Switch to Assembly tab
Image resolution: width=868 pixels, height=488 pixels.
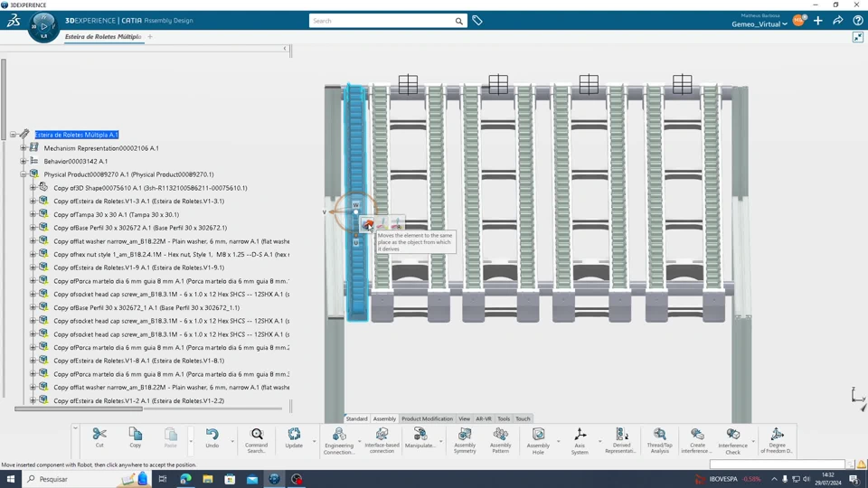click(384, 418)
